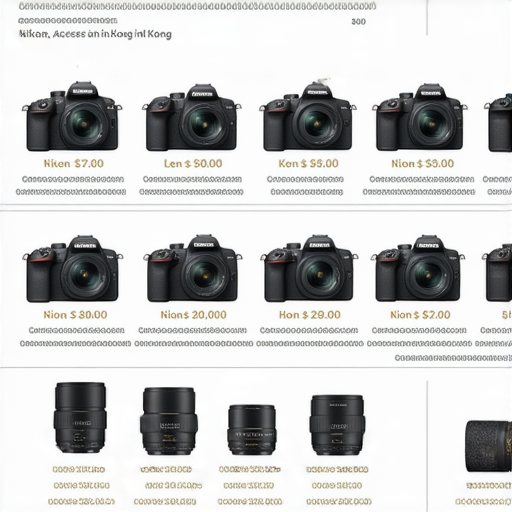512x512 pixels.
Task: View the Nion $ 52.00 camera thumbnail
Action: click(418, 269)
